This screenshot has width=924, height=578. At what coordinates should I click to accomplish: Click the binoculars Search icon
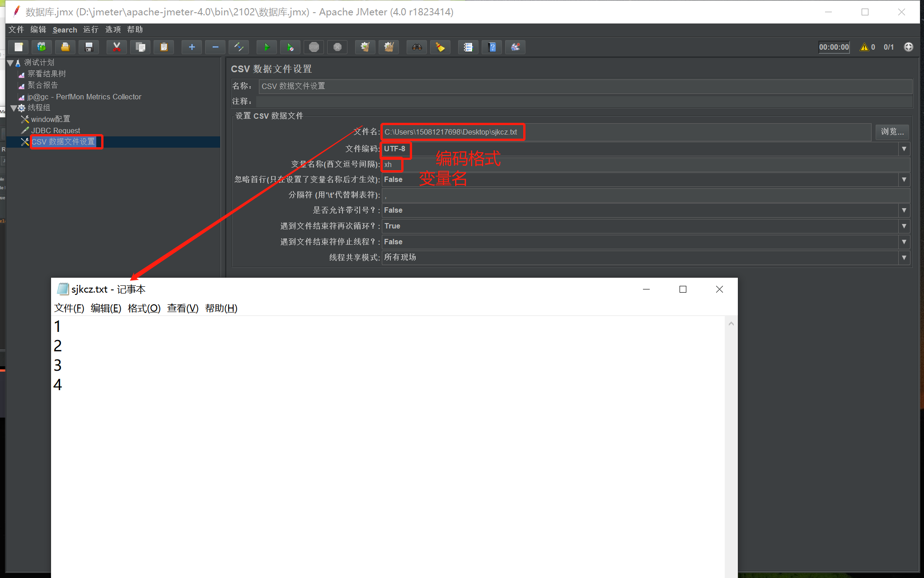coord(417,47)
